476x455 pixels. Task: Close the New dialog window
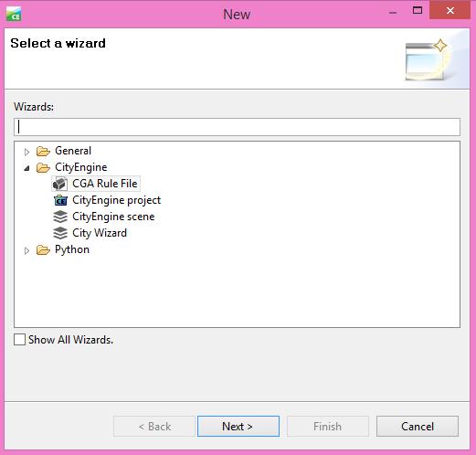450,11
